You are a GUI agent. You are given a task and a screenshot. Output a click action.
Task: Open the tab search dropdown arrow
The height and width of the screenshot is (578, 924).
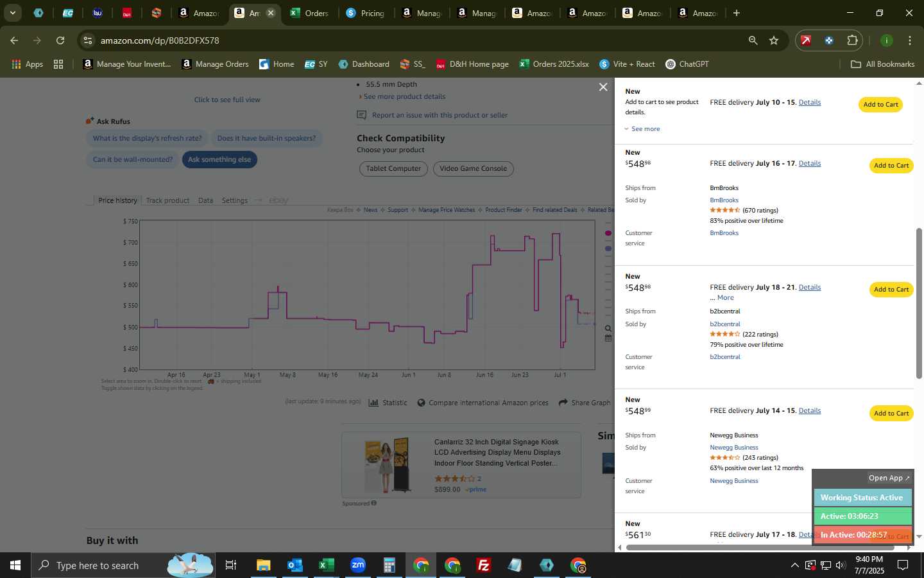12,13
